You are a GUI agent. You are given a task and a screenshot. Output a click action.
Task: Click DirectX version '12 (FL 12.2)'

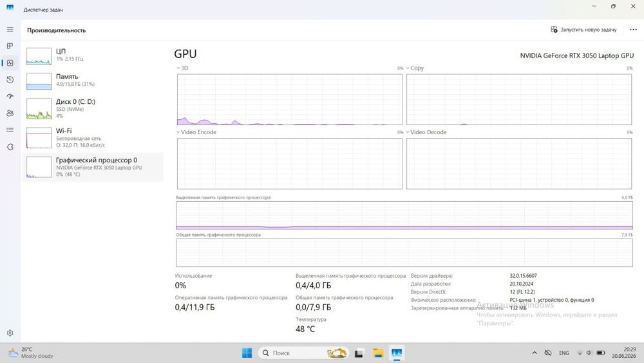click(522, 292)
